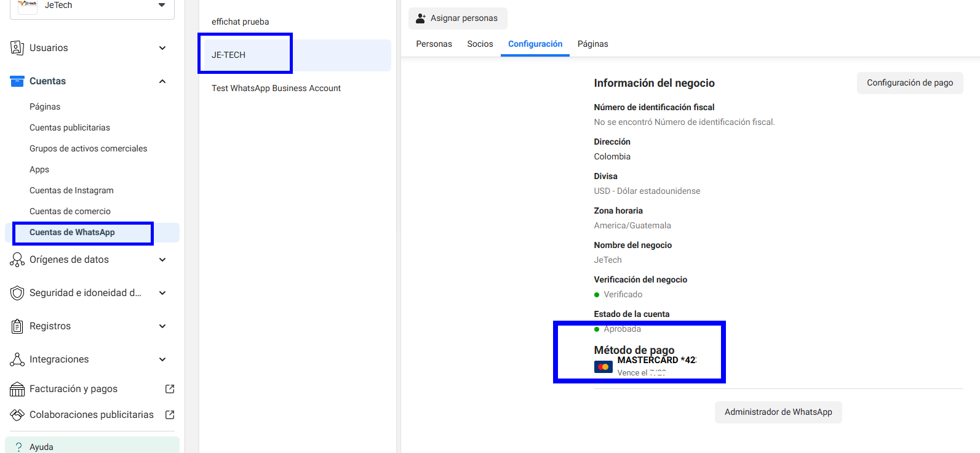Expand the Seguridad e idoneidad section
Viewport: 980px width, 453px height.
(162, 293)
